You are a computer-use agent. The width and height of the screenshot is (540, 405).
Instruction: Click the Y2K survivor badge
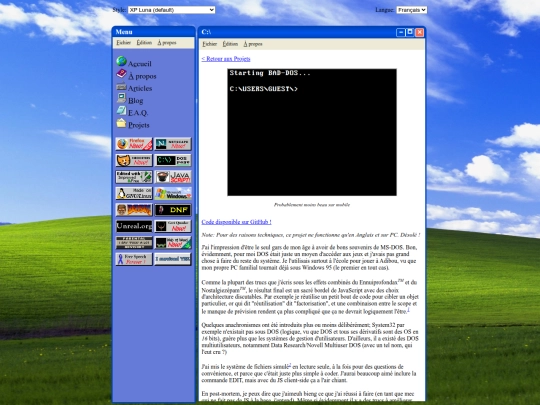point(173,259)
